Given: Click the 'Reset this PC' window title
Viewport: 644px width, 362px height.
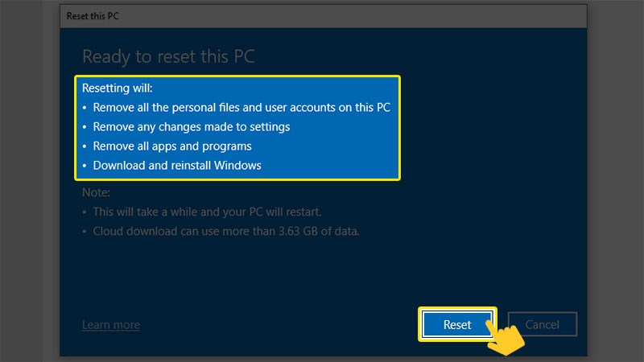Looking at the screenshot, I should [x=96, y=16].
